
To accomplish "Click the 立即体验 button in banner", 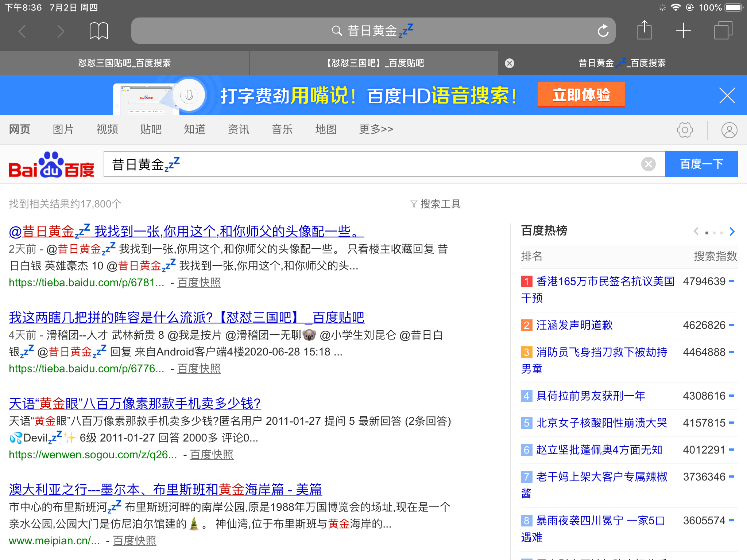I will (x=581, y=95).
